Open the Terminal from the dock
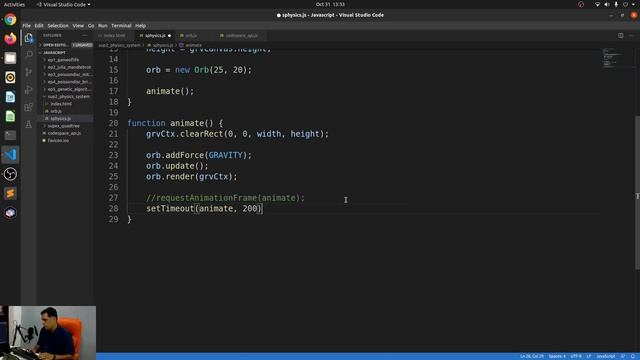 pos(10,135)
